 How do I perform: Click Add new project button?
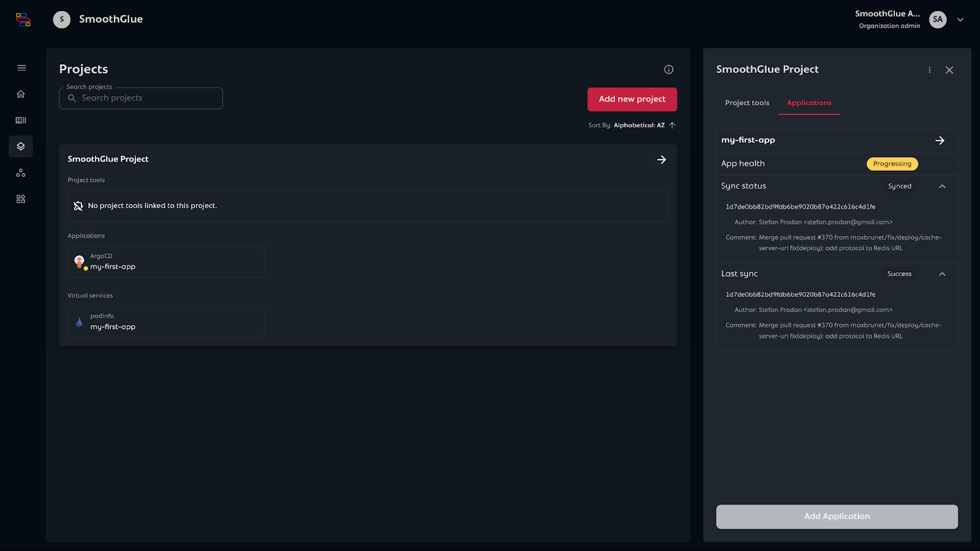tap(632, 99)
